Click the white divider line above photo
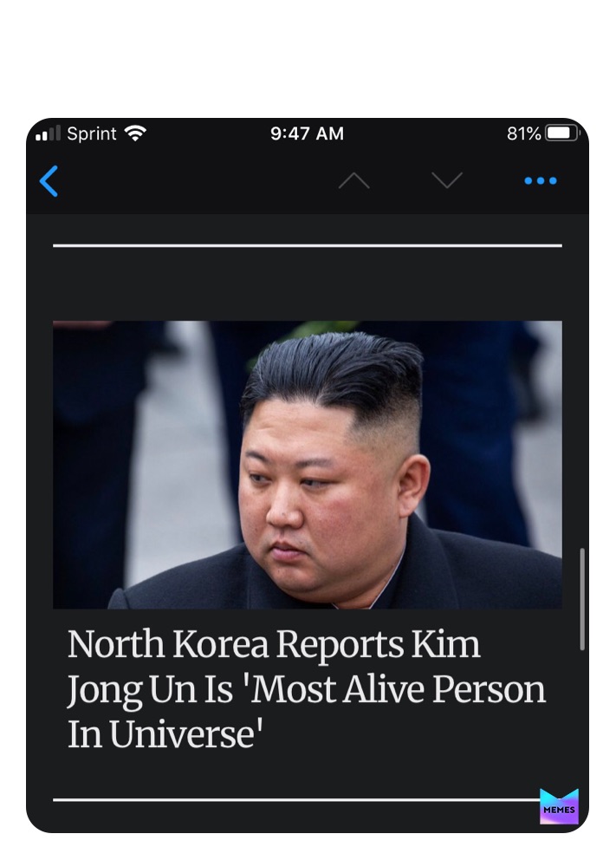 pyautogui.click(x=308, y=245)
